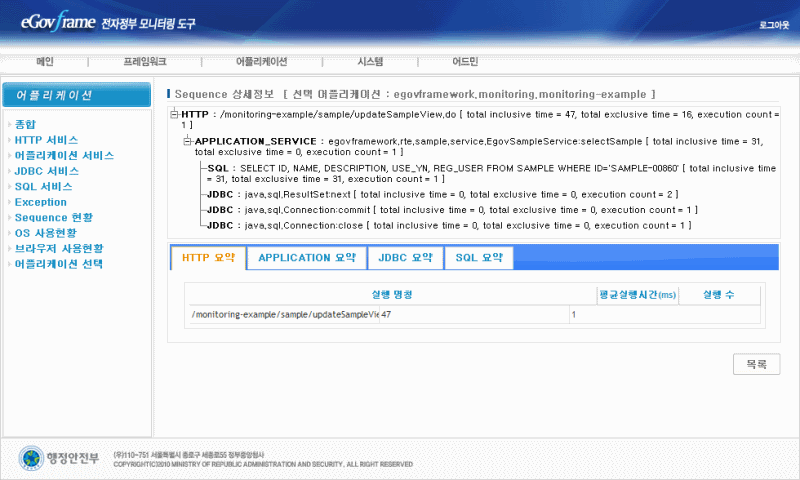
Task: Switch to the APPLICATION 요약 tab
Action: click(307, 258)
